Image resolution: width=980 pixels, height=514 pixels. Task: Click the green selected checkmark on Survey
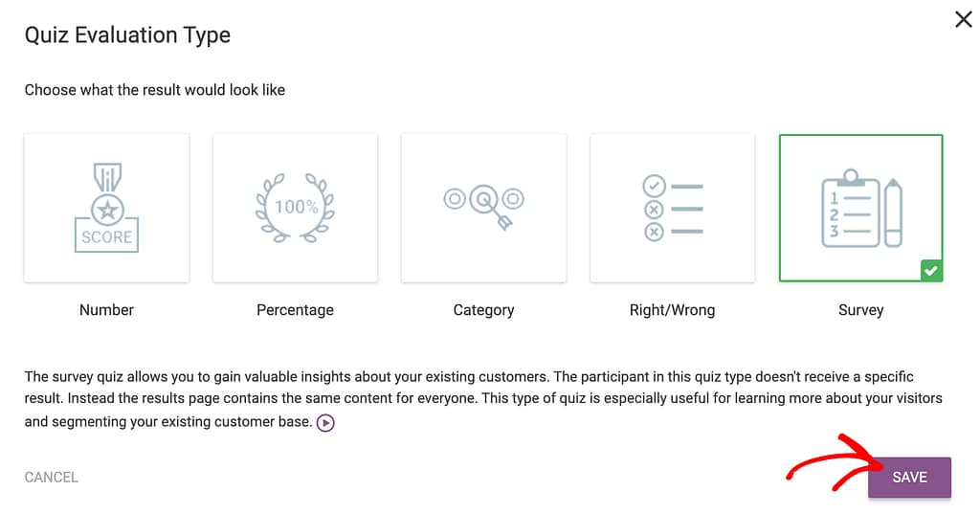tap(931, 272)
